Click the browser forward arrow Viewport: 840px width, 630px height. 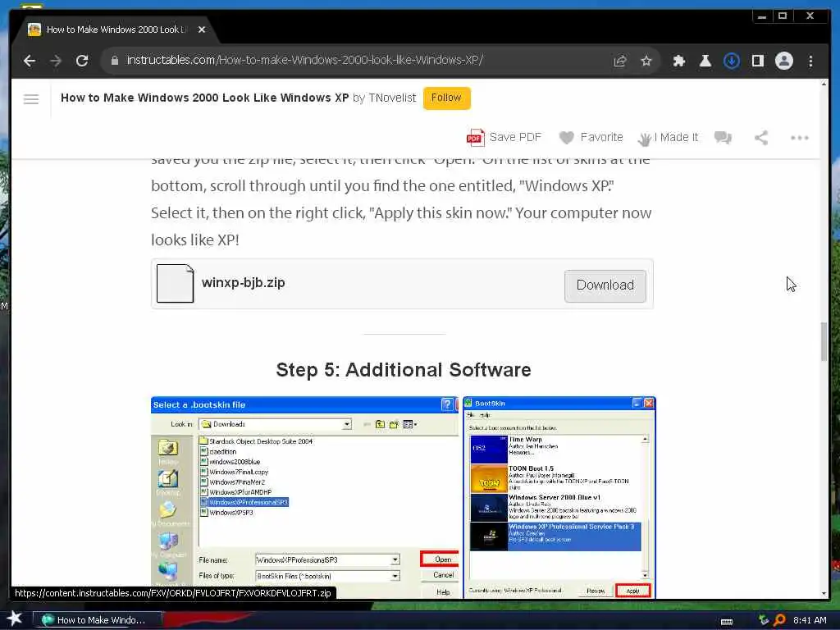[56, 61]
